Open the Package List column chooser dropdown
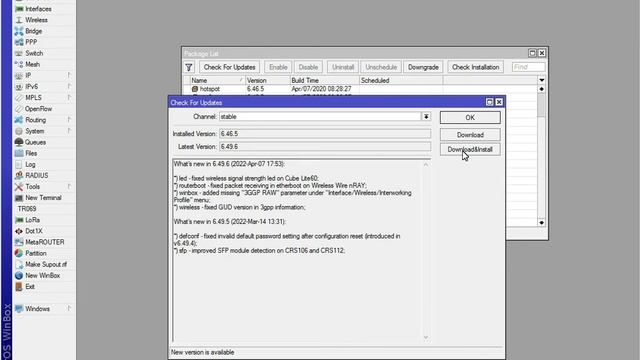This screenshot has height=360, width=640. point(542,80)
